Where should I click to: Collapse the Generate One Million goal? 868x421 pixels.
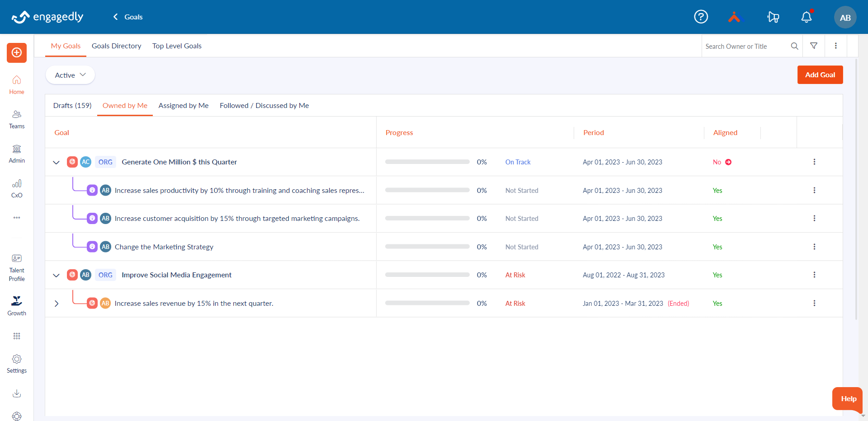56,162
